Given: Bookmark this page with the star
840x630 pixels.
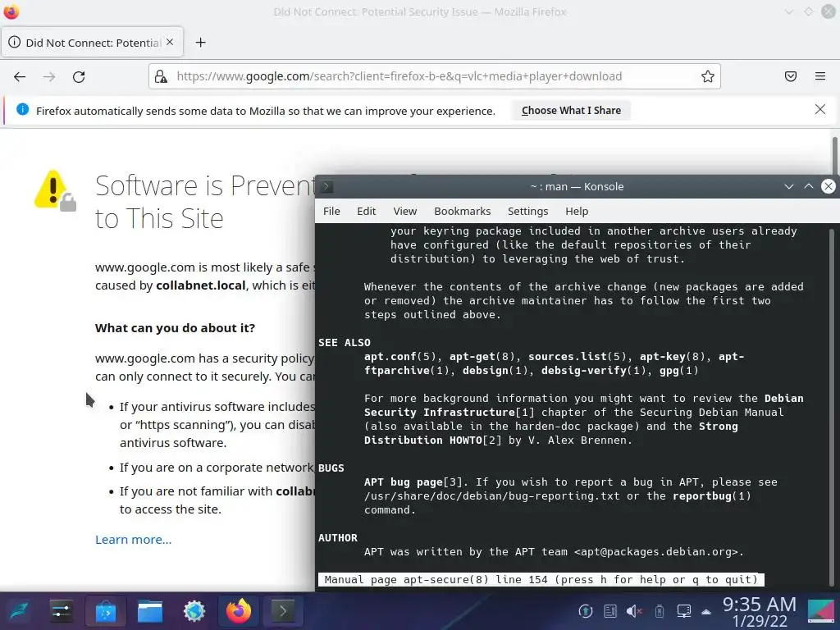Looking at the screenshot, I should tap(708, 76).
